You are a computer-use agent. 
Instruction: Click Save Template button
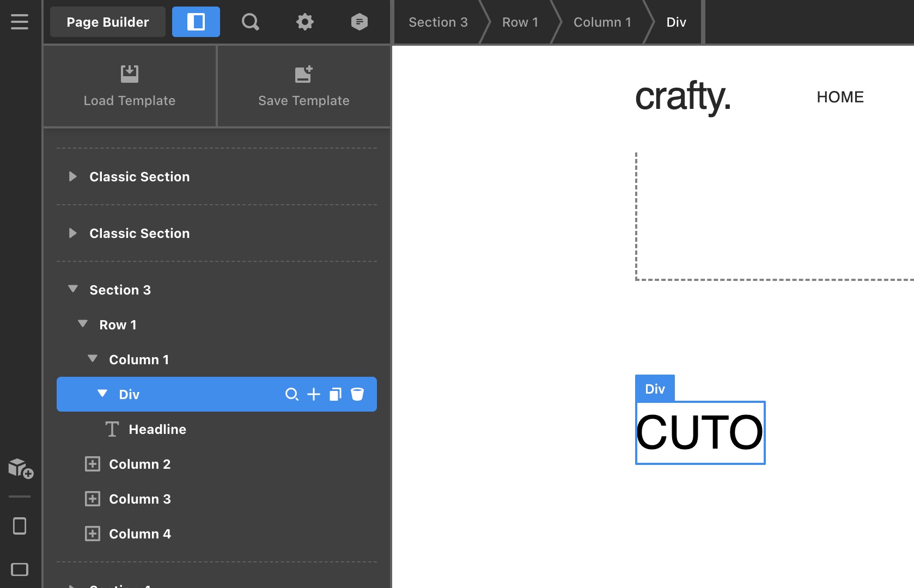pos(303,86)
